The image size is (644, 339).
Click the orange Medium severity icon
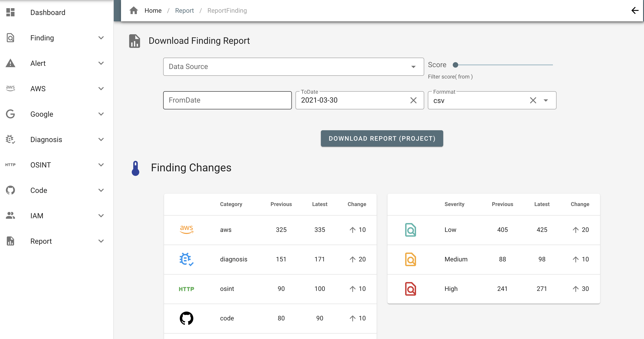(410, 259)
